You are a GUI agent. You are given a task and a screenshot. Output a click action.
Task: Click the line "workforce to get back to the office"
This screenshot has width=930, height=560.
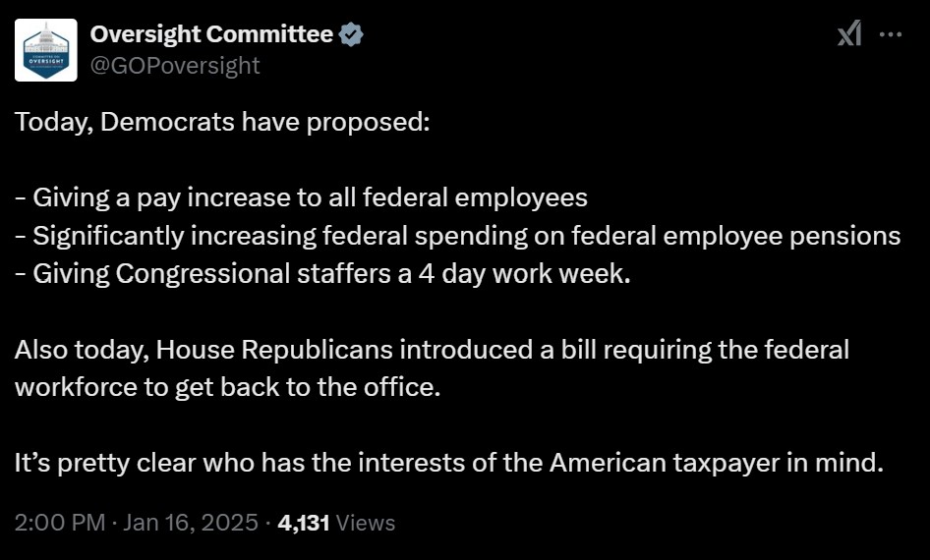[227, 386]
